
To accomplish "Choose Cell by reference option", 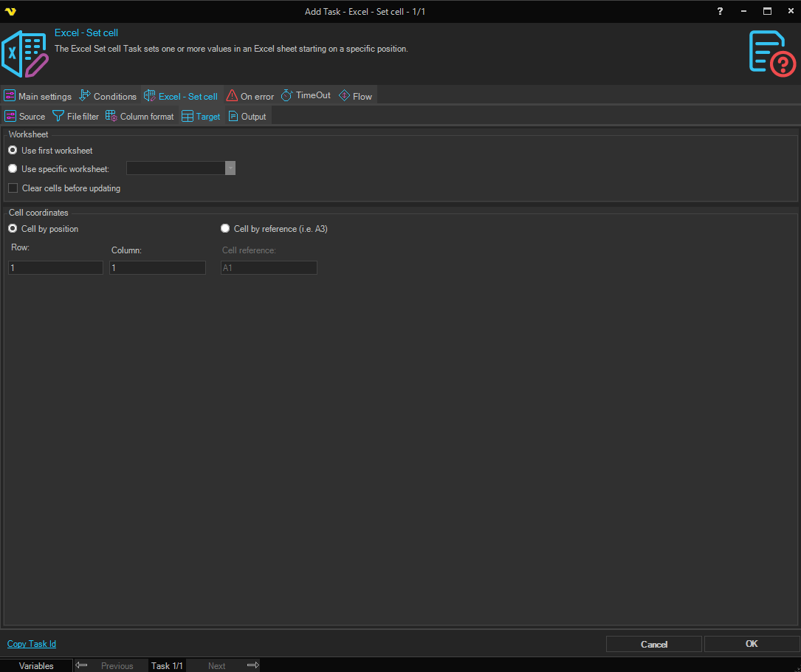I will point(225,229).
